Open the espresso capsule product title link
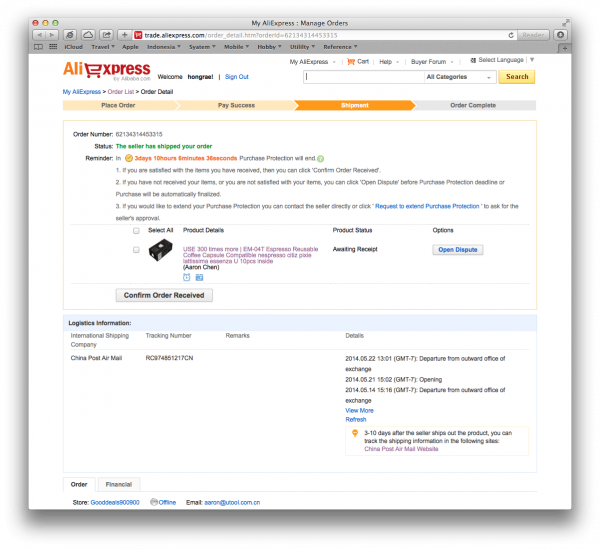The width and height of the screenshot is (600, 549). click(x=250, y=255)
